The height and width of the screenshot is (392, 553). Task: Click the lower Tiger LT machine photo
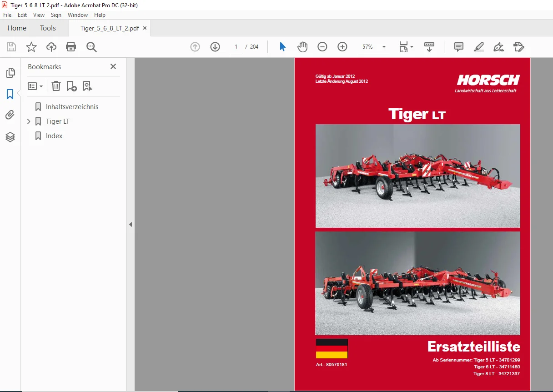[x=417, y=283]
